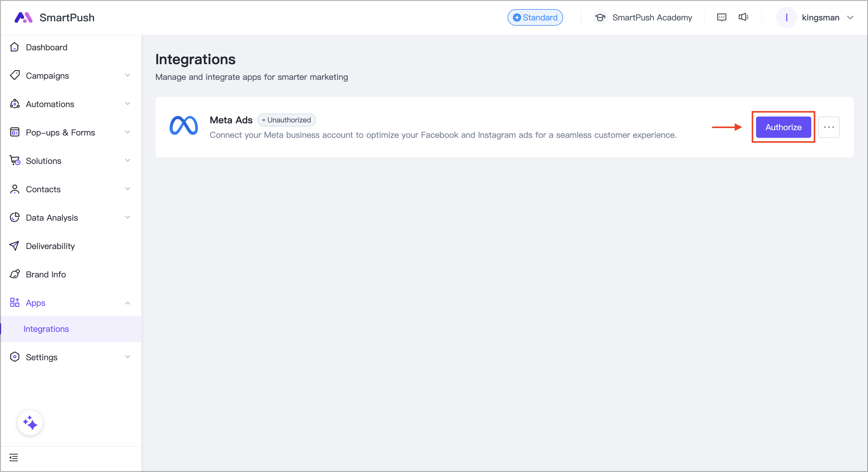Screen dimensions: 868x472
Task: Click the Solutions cart icon
Action: (x=14, y=161)
